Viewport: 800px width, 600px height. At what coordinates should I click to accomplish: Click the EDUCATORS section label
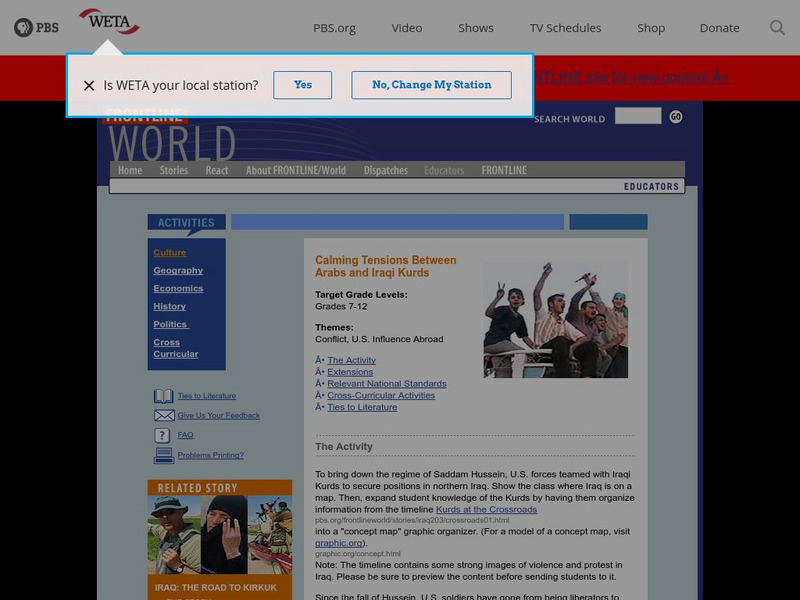[651, 186]
